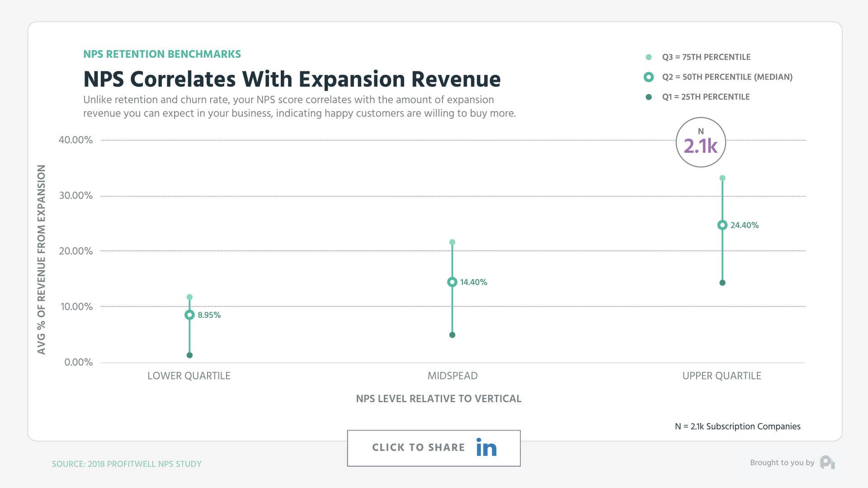The width and height of the screenshot is (868, 488).
Task: Click the 24.40% median marker on Upper Quartile
Action: (x=723, y=225)
